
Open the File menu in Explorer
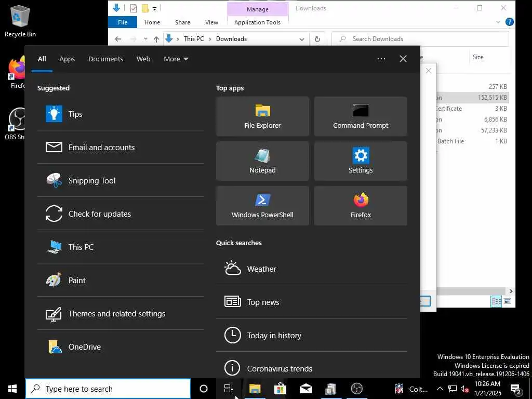pos(123,22)
